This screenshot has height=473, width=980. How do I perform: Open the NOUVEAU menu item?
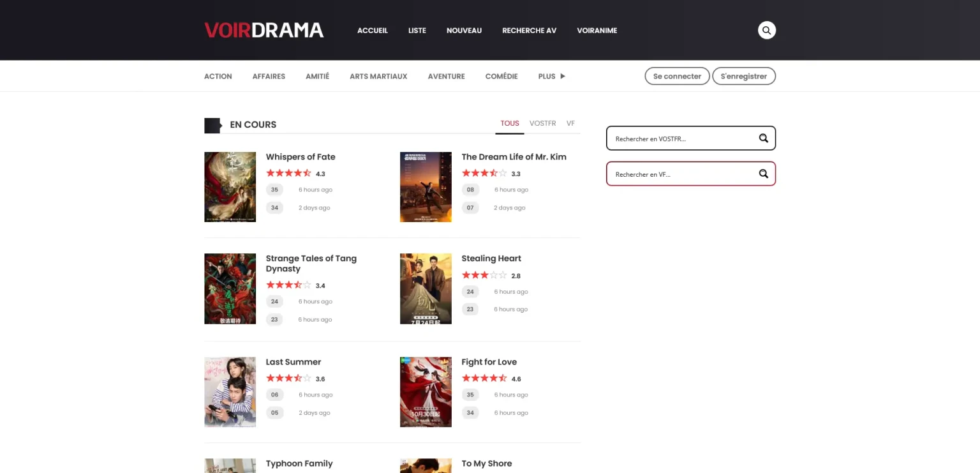(464, 30)
